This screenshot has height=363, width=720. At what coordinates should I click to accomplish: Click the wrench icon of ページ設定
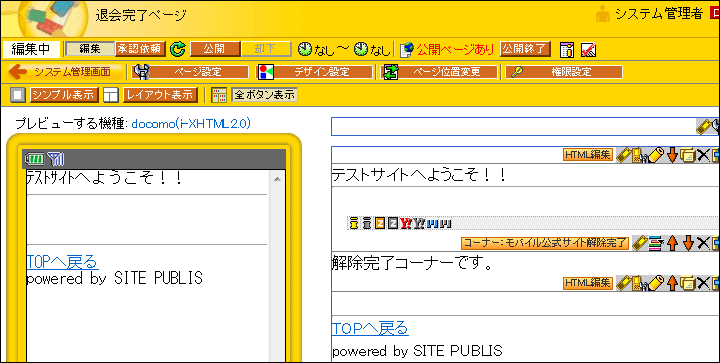pyautogui.click(x=141, y=72)
